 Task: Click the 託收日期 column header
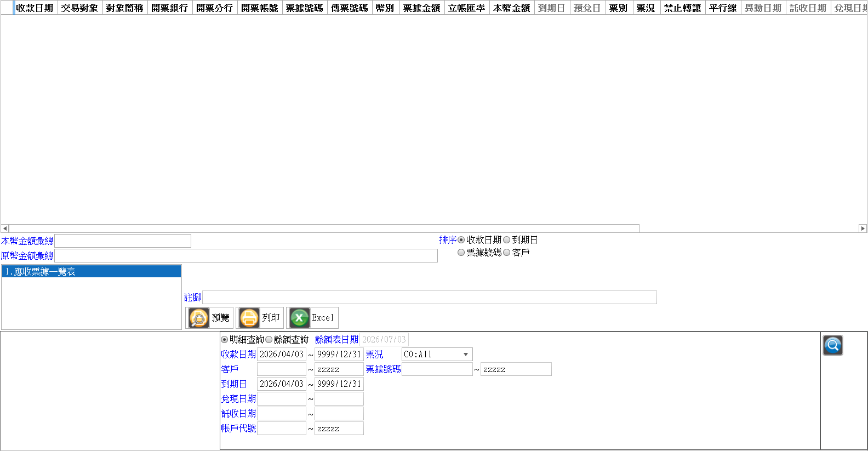[x=808, y=8]
